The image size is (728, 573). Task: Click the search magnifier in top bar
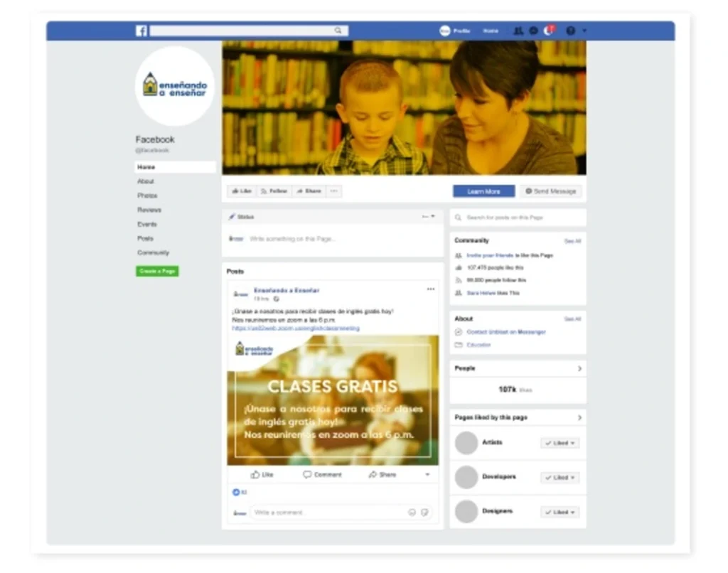coord(338,31)
